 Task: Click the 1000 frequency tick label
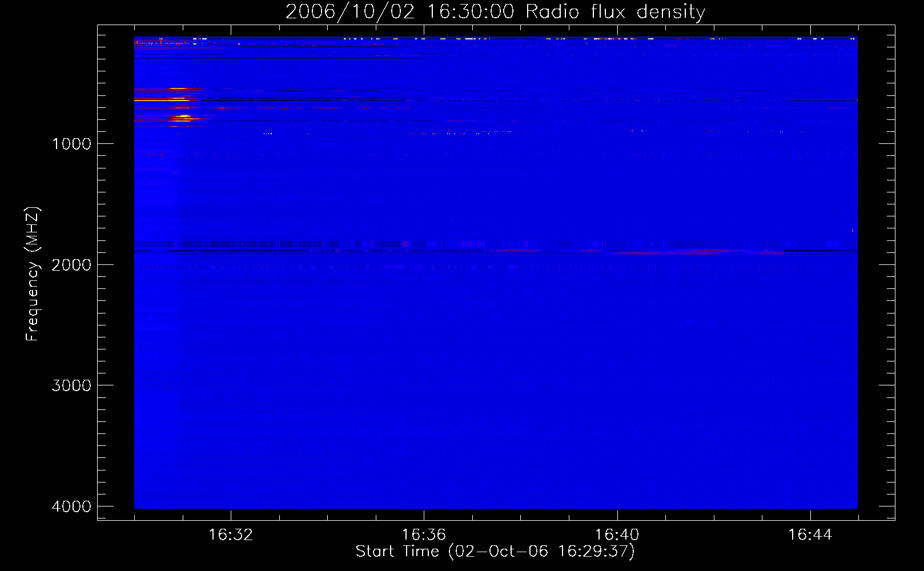click(71, 144)
